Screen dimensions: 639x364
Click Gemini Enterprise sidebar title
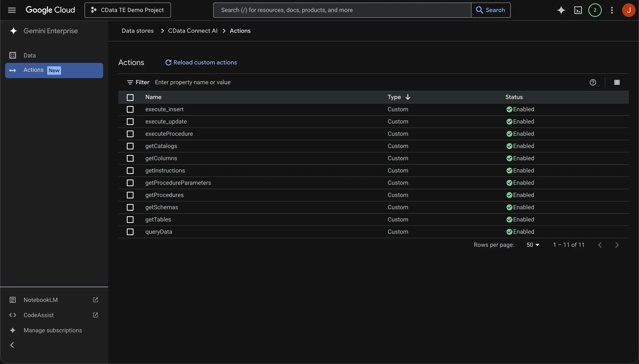(x=51, y=31)
